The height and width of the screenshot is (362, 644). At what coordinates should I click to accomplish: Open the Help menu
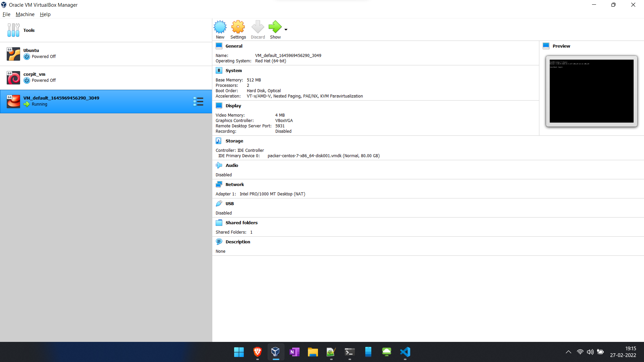(x=45, y=14)
